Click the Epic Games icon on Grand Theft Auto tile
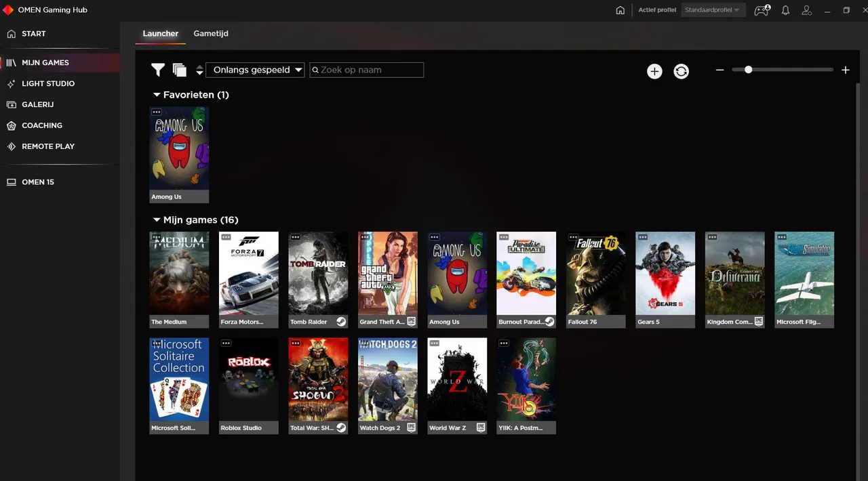 click(411, 322)
